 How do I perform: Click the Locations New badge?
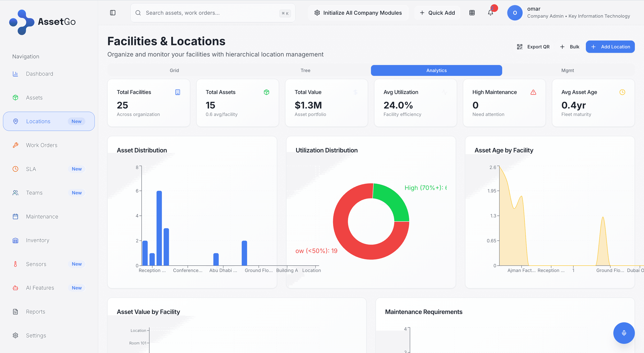[x=76, y=121]
